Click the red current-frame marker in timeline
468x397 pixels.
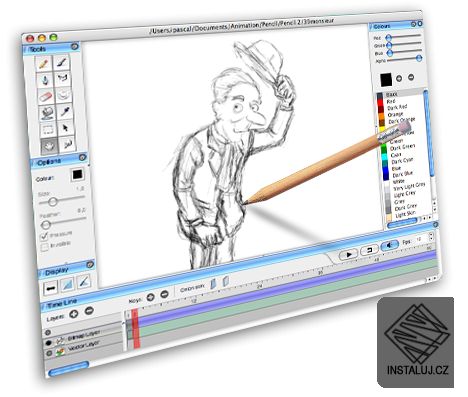[135, 329]
